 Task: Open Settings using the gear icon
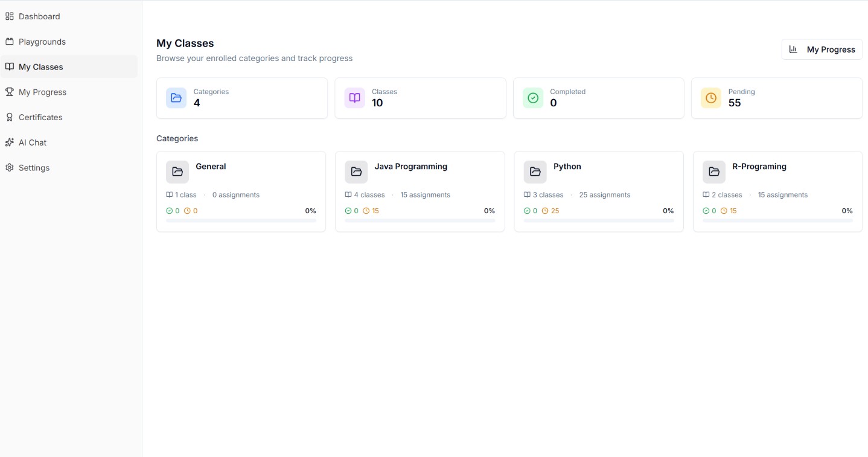[10, 168]
